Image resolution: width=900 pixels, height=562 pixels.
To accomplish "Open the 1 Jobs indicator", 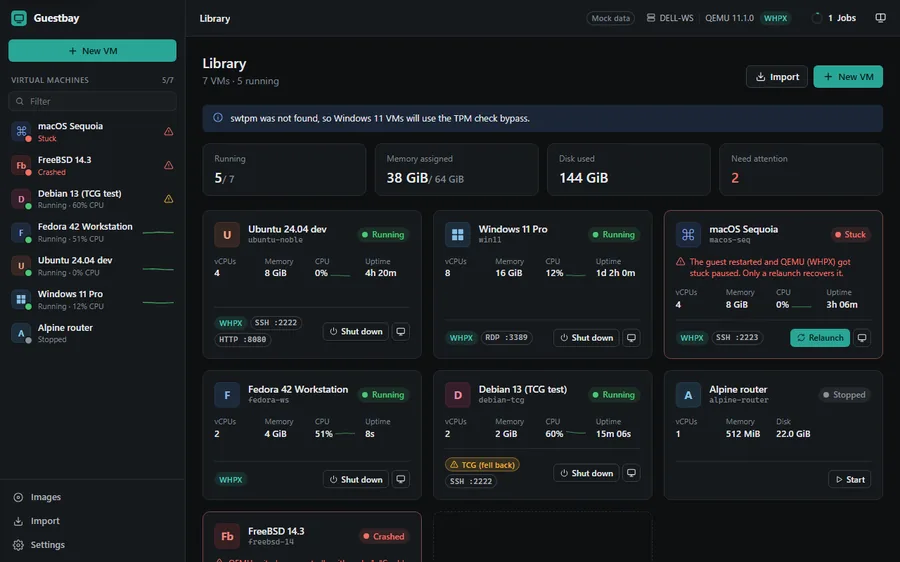I will 834,18.
